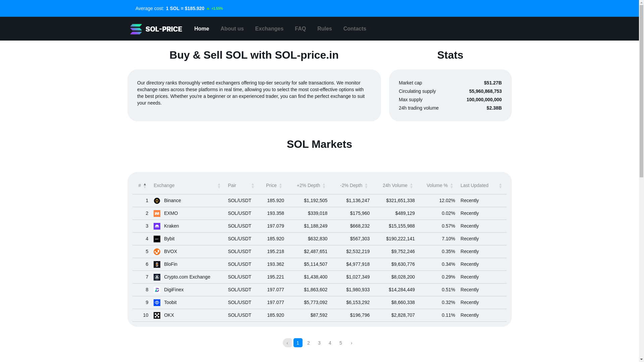This screenshot has height=362, width=644.
Task: Click Bybit volume percent 7.10%
Action: coord(448,239)
